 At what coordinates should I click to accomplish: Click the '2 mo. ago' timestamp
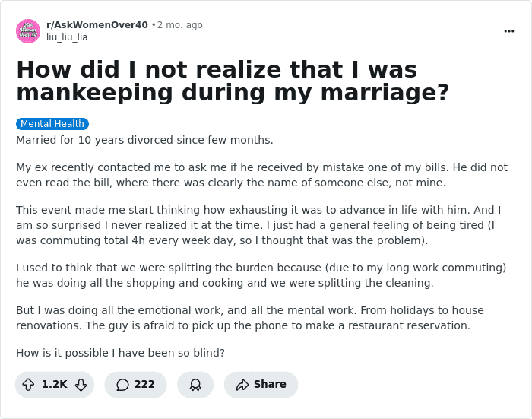click(x=179, y=25)
